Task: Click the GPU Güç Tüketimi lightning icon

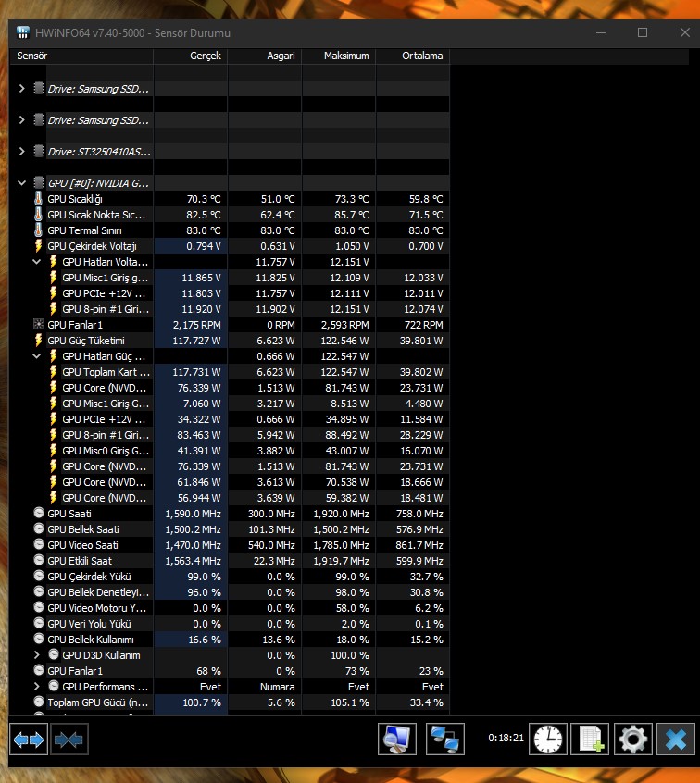Action: [39, 340]
